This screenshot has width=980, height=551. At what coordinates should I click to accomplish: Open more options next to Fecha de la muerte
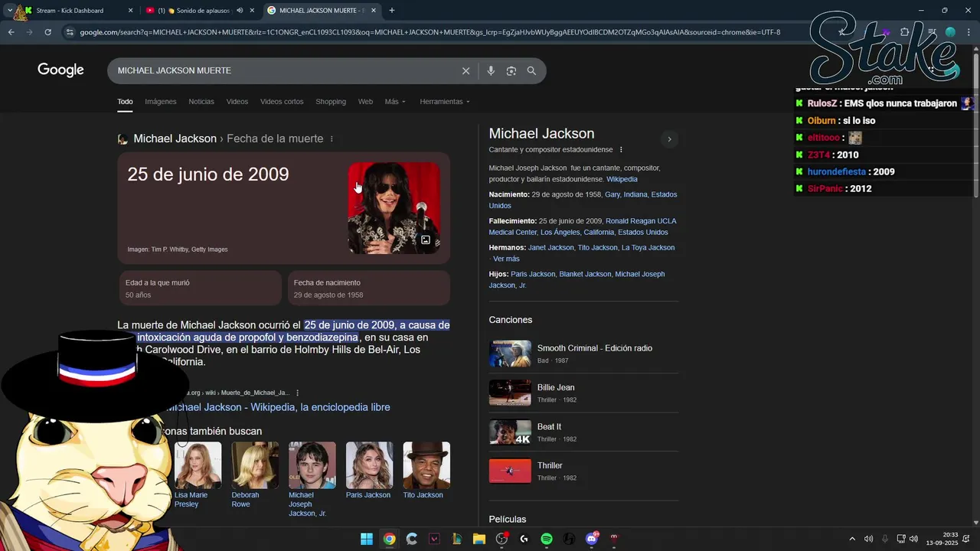(332, 139)
